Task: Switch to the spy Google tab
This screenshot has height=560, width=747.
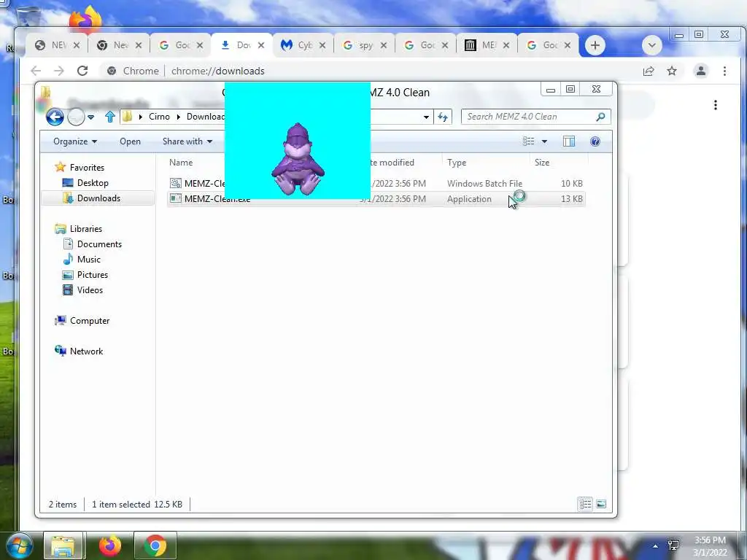Action: pos(365,45)
